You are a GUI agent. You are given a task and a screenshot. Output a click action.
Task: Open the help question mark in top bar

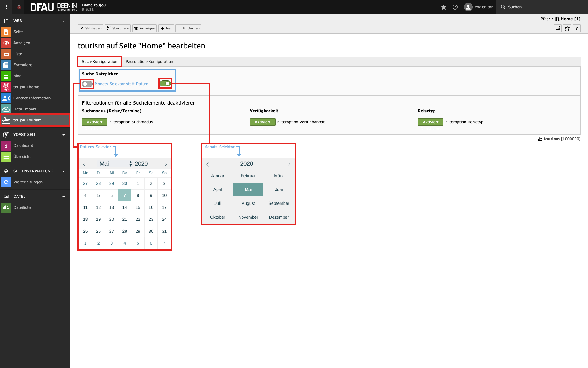click(x=455, y=7)
